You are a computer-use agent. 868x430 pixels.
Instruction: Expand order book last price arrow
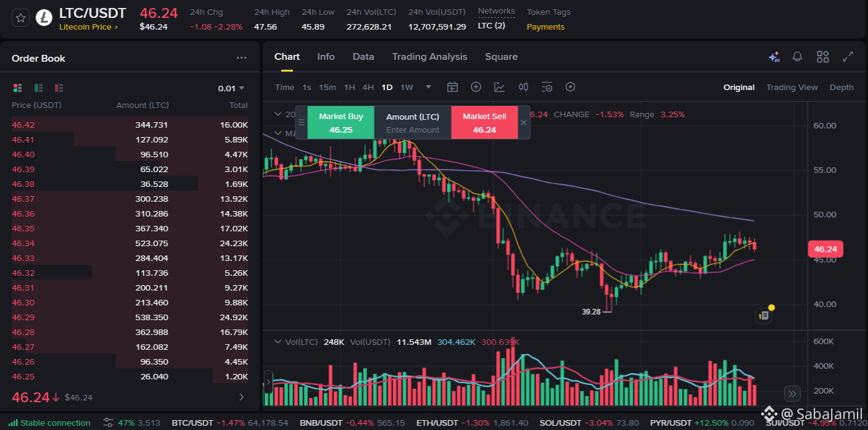241,397
